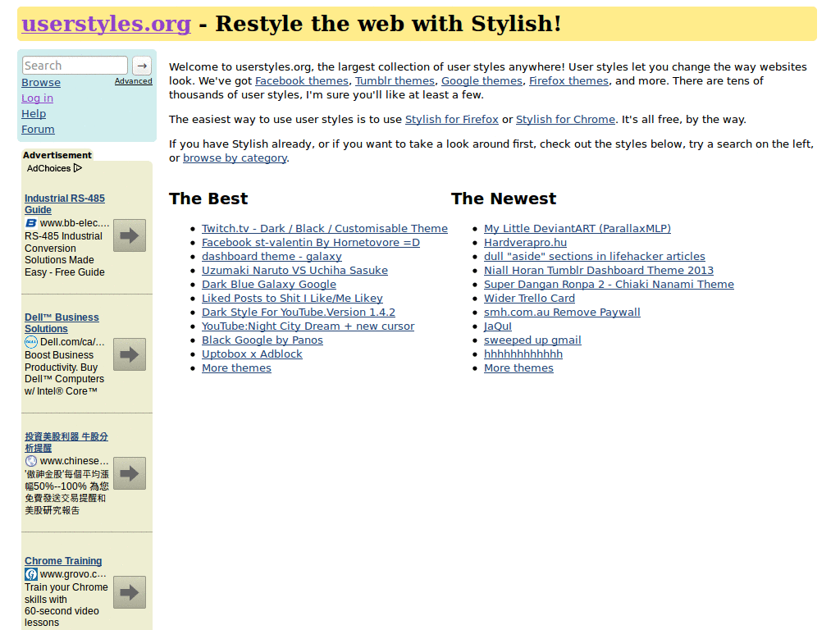The height and width of the screenshot is (630, 840).
Task: Open hhhhhhhhhhh link
Action: (523, 354)
